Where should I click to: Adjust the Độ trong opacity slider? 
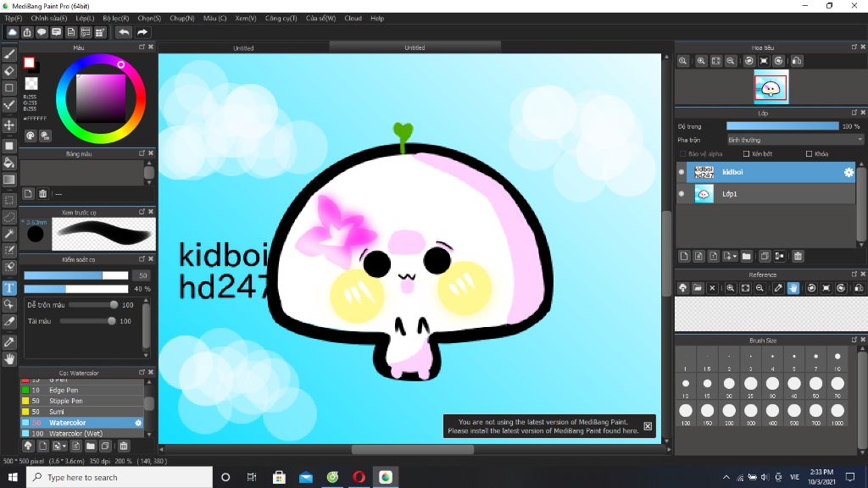[x=782, y=126]
